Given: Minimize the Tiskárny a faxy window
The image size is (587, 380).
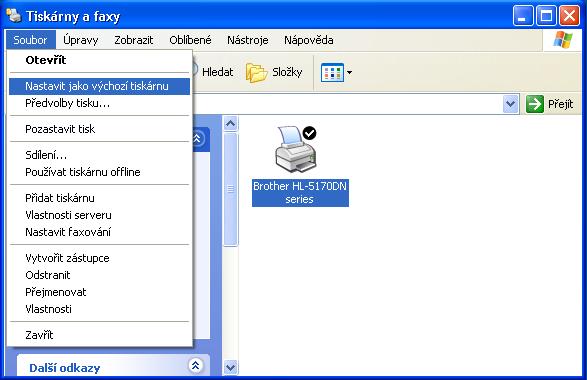Looking at the screenshot, I should coord(523,16).
